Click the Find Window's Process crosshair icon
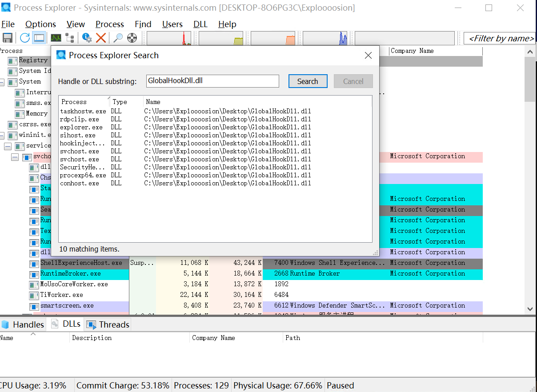This screenshot has width=537, height=392. click(x=132, y=38)
